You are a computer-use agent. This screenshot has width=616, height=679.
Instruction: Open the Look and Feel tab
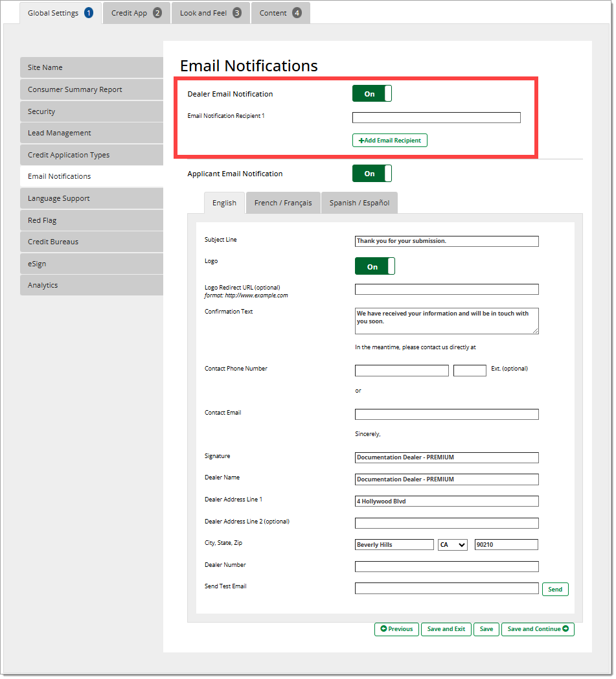pyautogui.click(x=211, y=13)
